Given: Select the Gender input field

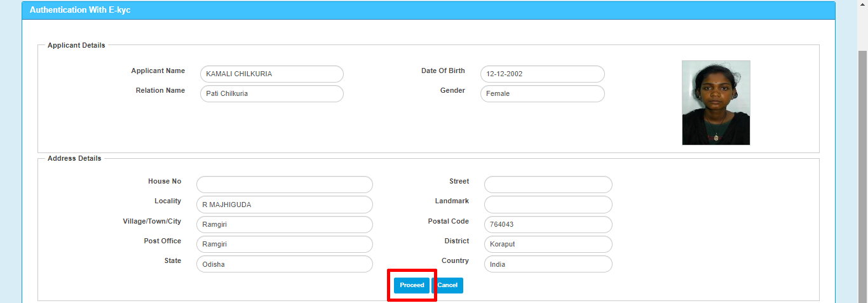Looking at the screenshot, I should [543, 93].
